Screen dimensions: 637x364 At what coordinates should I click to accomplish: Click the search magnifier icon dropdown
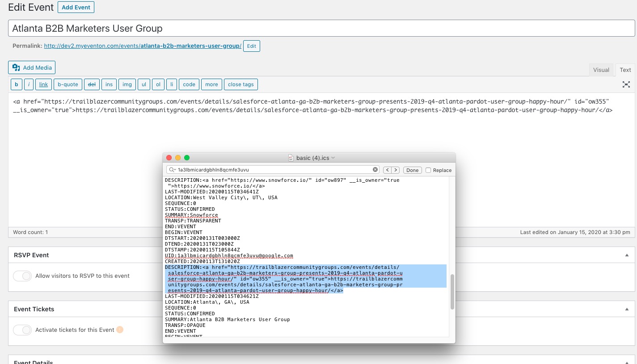point(172,170)
